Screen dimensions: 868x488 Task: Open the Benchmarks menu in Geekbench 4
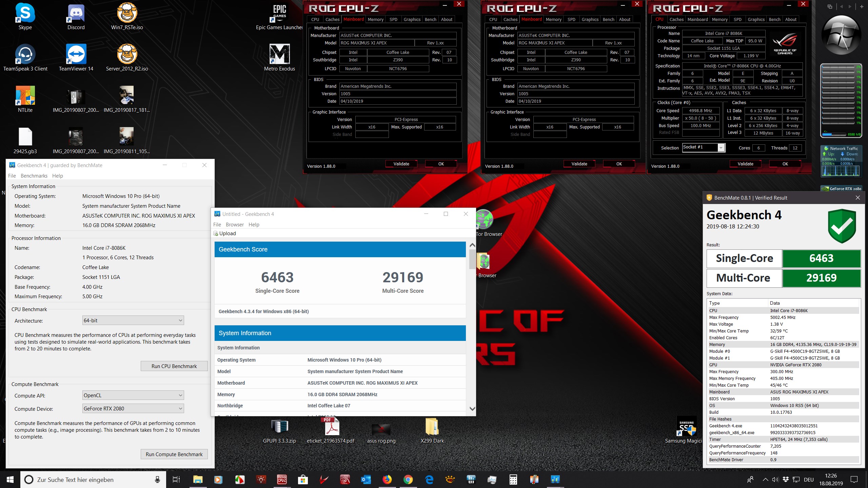click(x=34, y=176)
